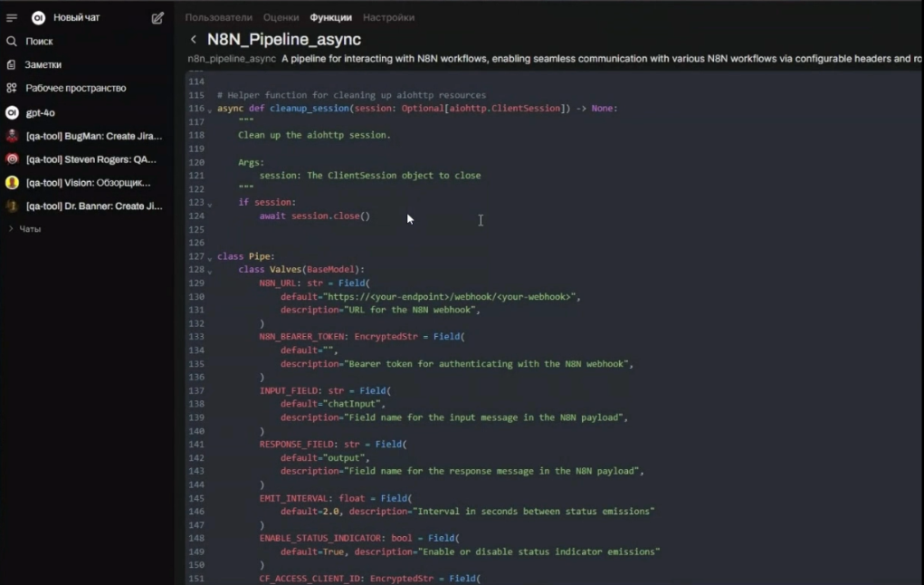Open Рабочее пространство workspace
Image resolution: width=924 pixels, height=585 pixels.
(x=75, y=89)
